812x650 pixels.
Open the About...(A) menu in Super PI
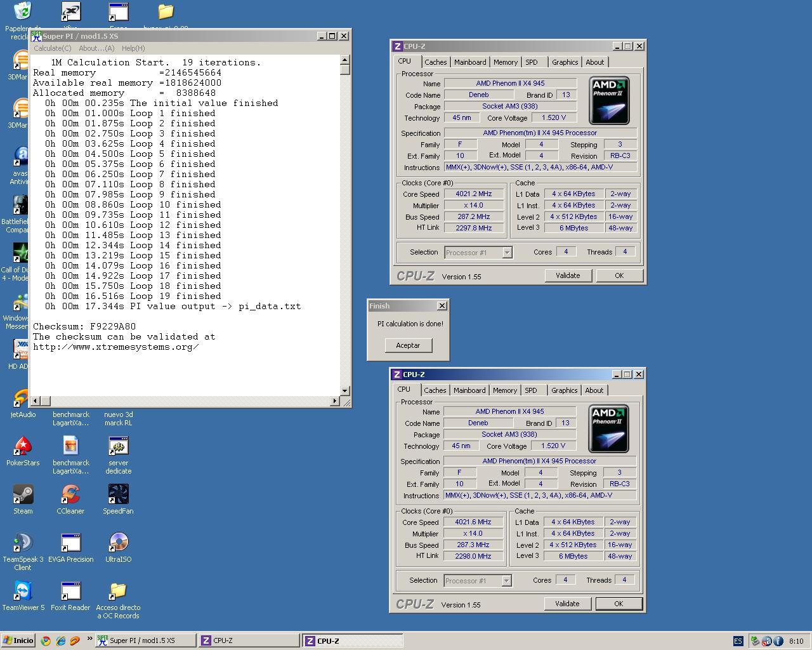click(x=96, y=48)
